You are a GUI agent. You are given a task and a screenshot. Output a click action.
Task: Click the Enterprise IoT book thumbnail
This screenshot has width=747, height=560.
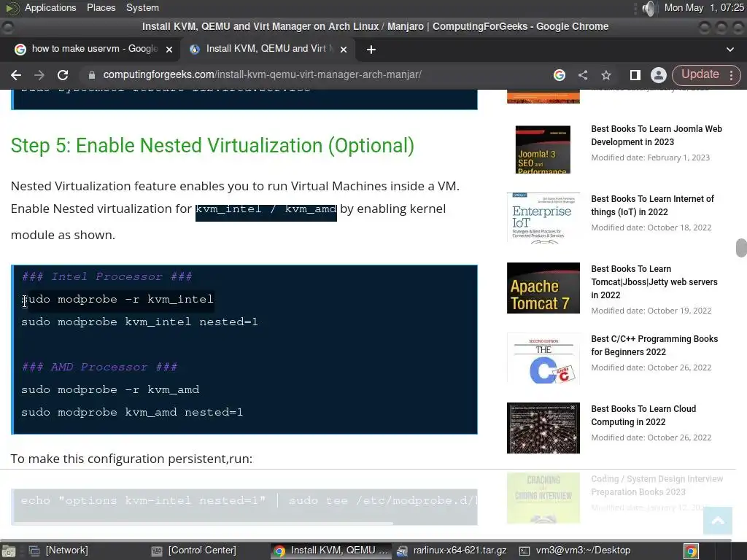[543, 218]
